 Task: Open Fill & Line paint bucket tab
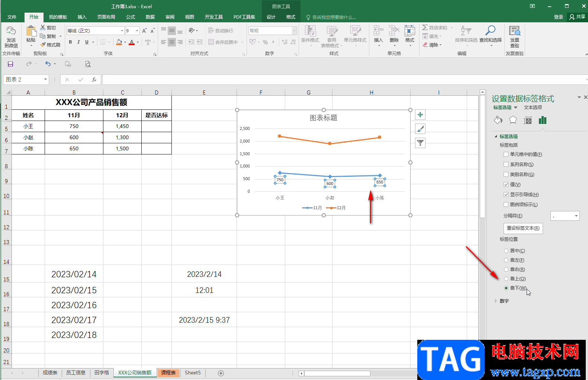pos(498,120)
